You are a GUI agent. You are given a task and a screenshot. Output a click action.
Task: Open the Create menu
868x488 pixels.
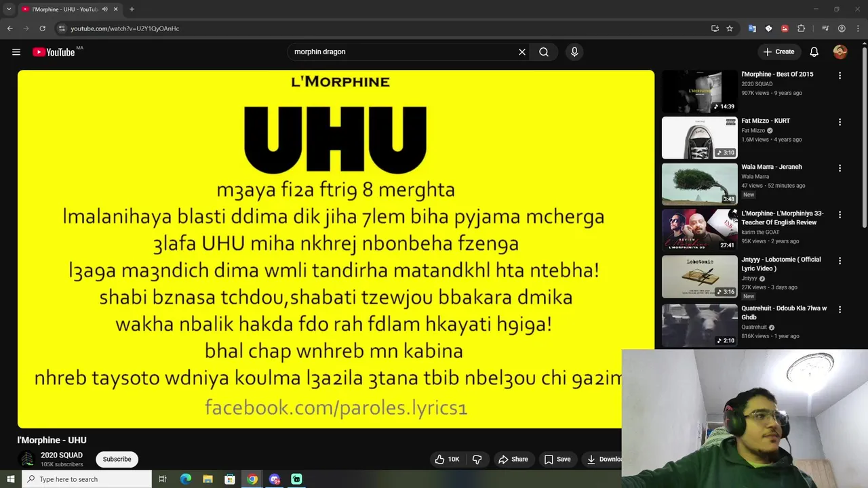point(778,52)
